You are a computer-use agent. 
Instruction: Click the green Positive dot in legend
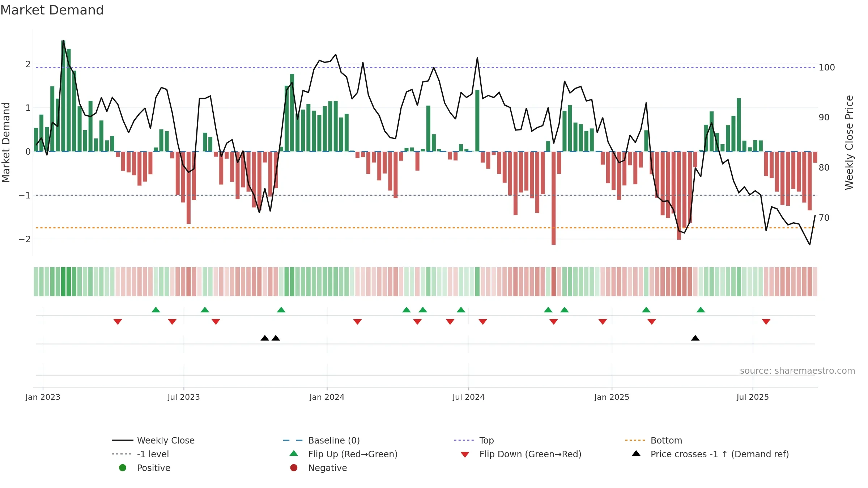pos(123,468)
